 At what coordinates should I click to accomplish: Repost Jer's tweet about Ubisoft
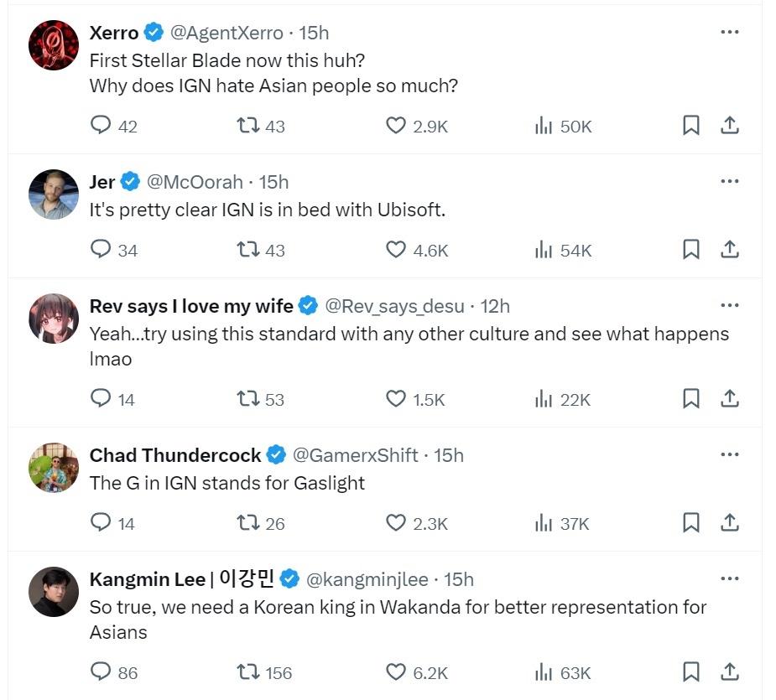pyautogui.click(x=248, y=250)
